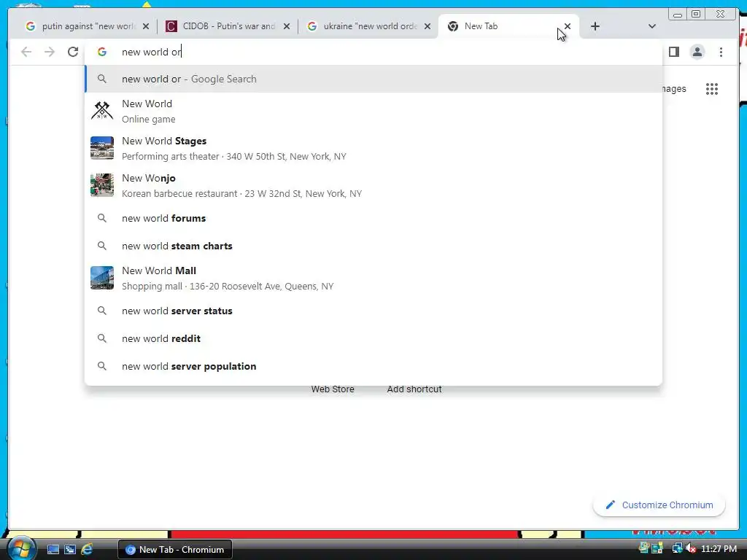Image resolution: width=747 pixels, height=560 pixels.
Task: Click the New World game crossed-axes icon
Action: click(x=102, y=111)
